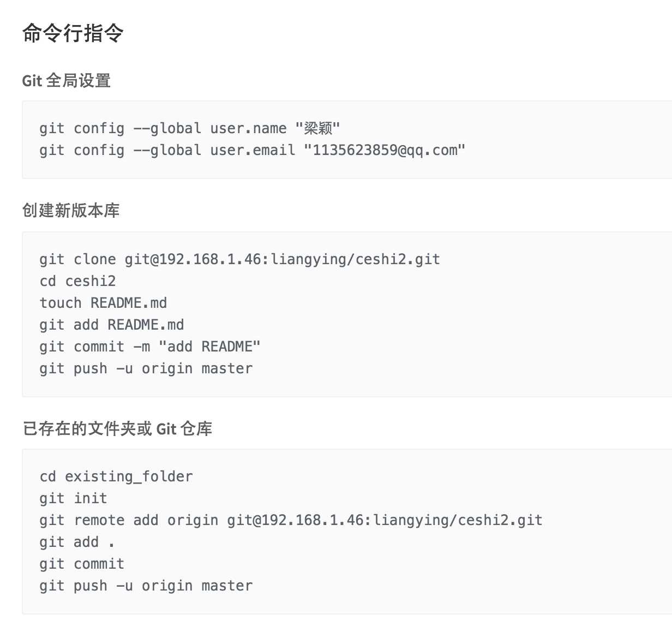Click last 'git push -u origin master' line
The height and width of the screenshot is (620, 672).
(146, 586)
